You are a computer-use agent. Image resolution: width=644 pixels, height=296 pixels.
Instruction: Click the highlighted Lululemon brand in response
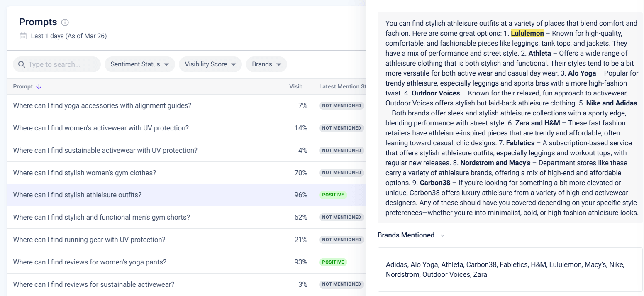527,33
